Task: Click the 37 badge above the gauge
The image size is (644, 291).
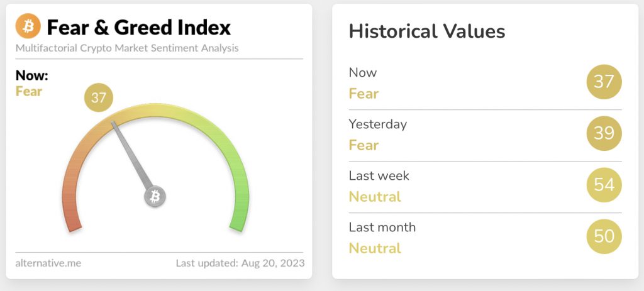Action: click(x=99, y=97)
